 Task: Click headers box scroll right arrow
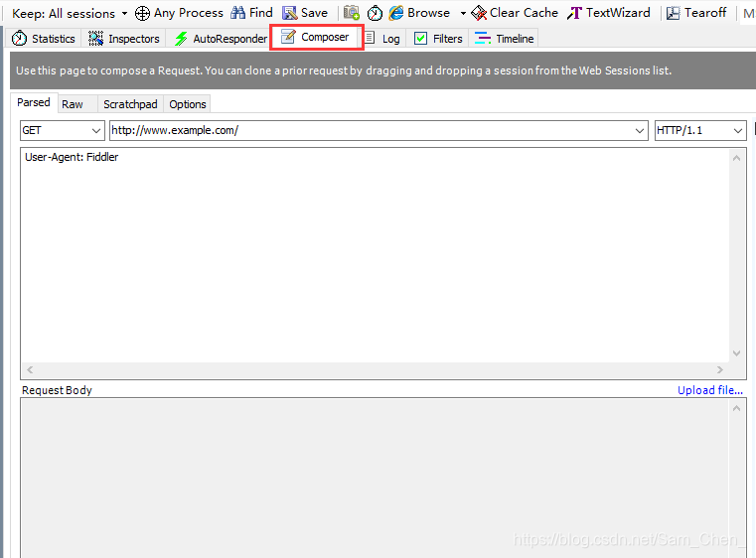(x=720, y=370)
